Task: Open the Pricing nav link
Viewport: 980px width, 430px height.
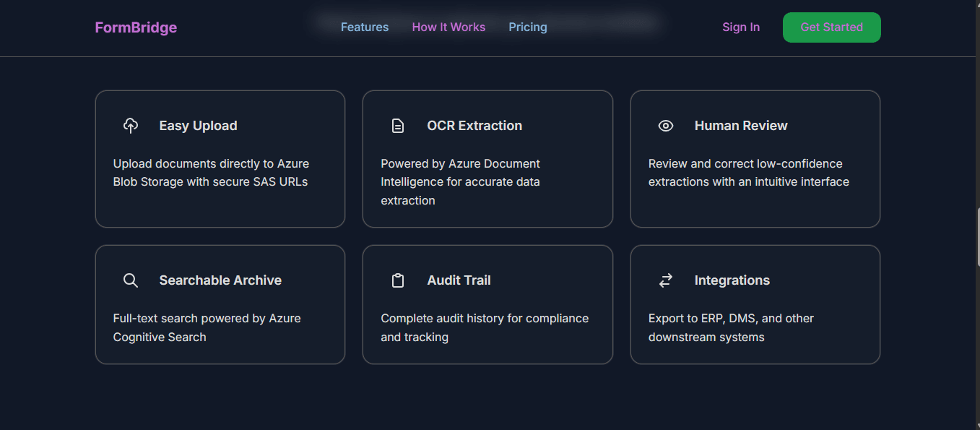Action: pos(528,27)
